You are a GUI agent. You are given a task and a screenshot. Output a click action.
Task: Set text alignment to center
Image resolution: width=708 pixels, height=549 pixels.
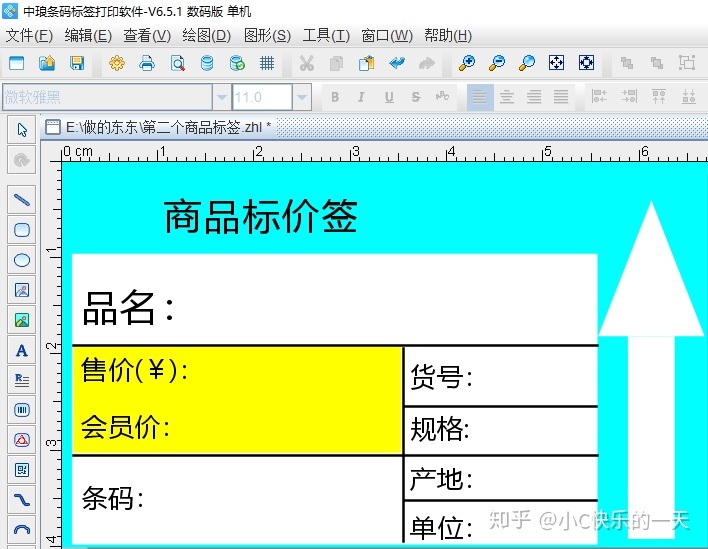coord(507,97)
